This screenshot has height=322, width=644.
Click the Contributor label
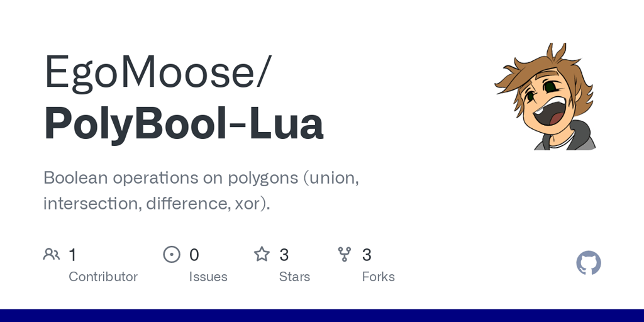[x=103, y=277]
